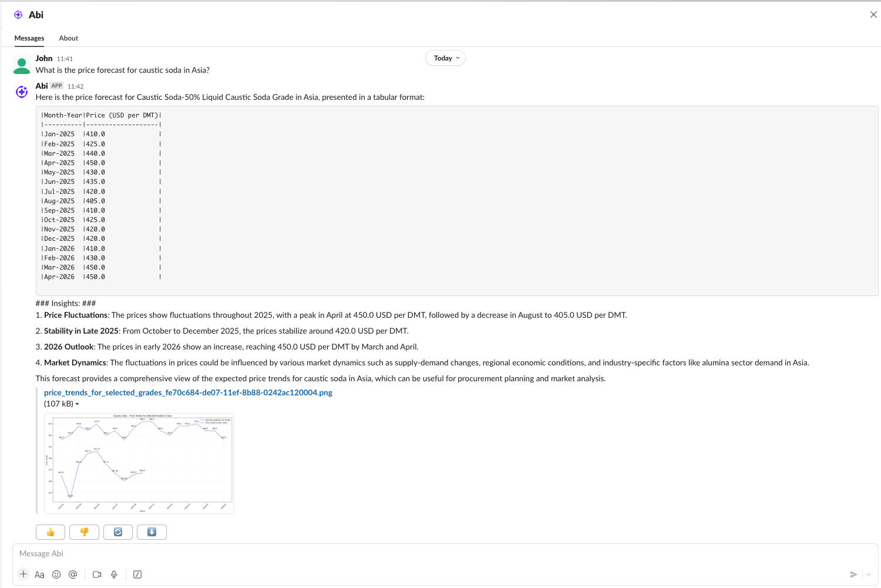Open the plus attachment menu in composer
This screenshot has width=881, height=588.
[x=23, y=574]
